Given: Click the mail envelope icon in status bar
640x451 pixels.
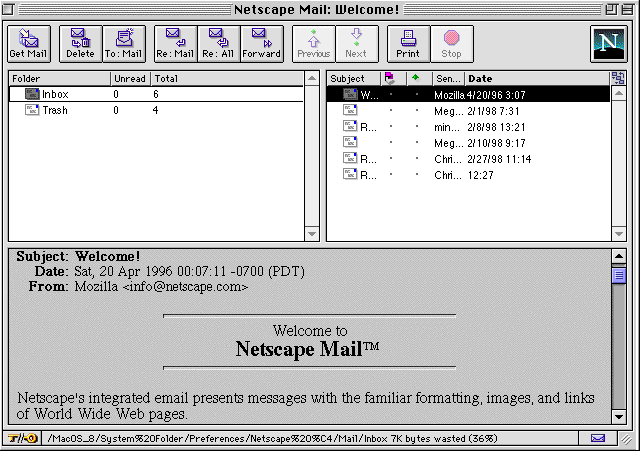Looking at the screenshot, I should (598, 438).
